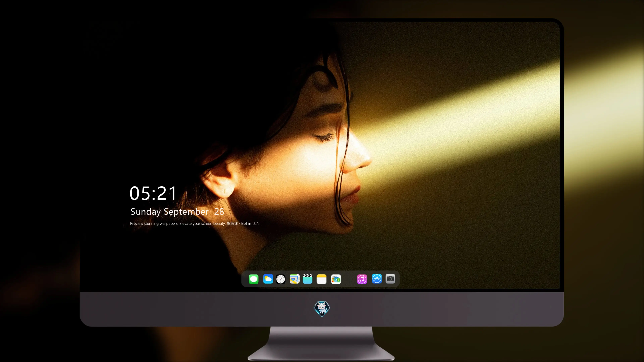The image size is (644, 362).
Task: Launch the iTunes Store music icon
Action: pyautogui.click(x=362, y=279)
